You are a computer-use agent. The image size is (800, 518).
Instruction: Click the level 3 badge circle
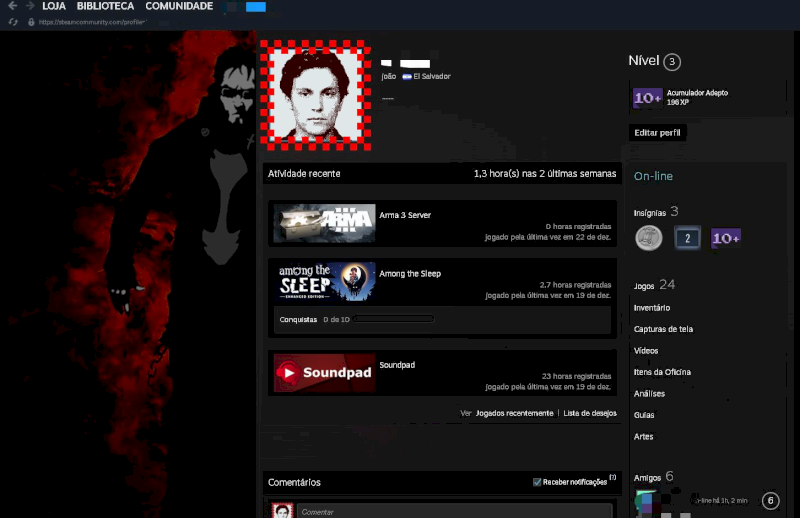coord(672,62)
